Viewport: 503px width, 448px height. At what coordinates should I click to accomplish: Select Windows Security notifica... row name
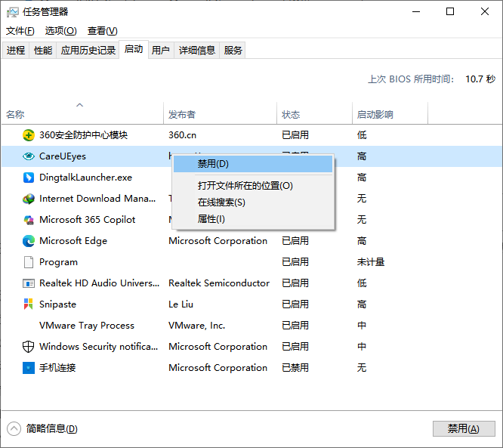click(98, 347)
